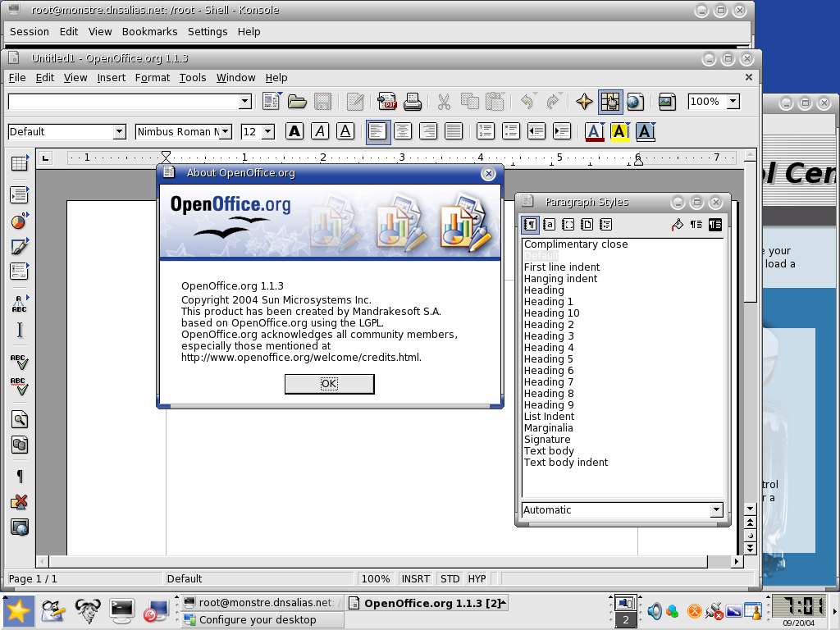Image resolution: width=840 pixels, height=630 pixels.
Task: Open Find & Replace magnifier icon
Action: [x=20, y=419]
